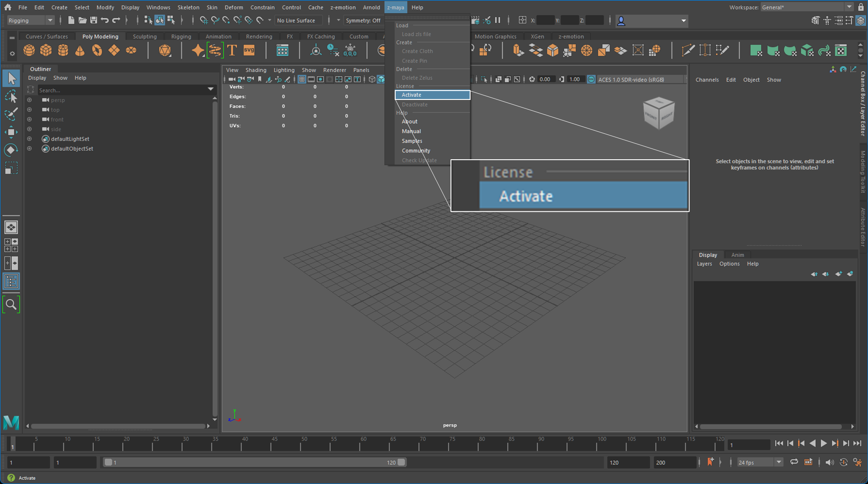868x484 pixels.
Task: Open Multi-Cut tool from shelf
Action: coord(688,50)
